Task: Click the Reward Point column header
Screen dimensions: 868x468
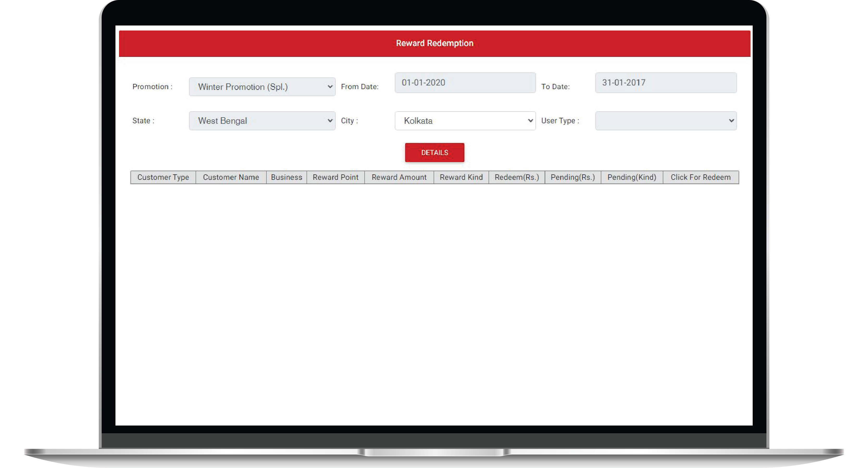Action: [335, 177]
